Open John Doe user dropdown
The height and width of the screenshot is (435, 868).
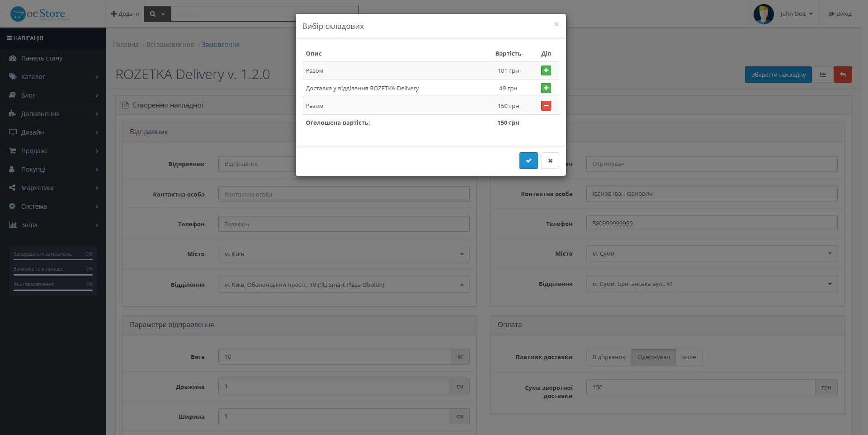click(x=797, y=14)
